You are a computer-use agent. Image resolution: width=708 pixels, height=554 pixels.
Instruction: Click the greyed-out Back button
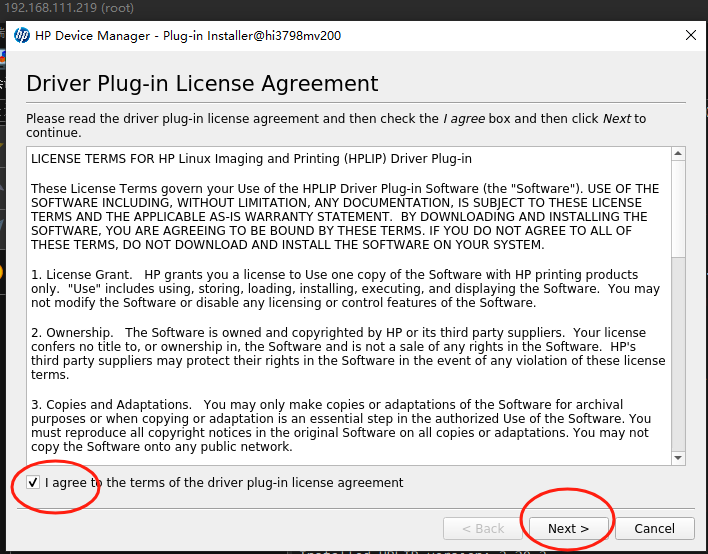tap(482, 528)
